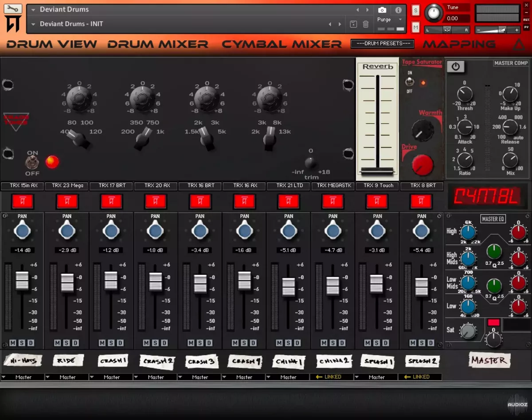532x420 pixels.
Task: Click the Splash 1 -3.1 dB readout
Action: pos(377,250)
